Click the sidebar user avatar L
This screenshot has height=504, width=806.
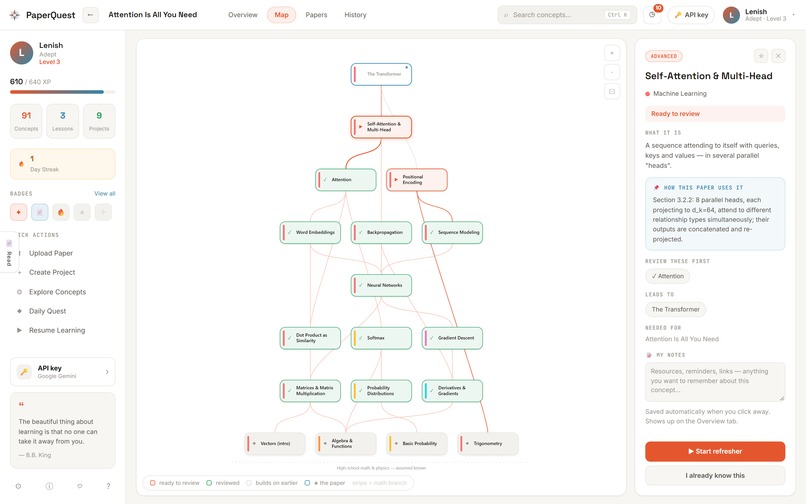(22, 53)
